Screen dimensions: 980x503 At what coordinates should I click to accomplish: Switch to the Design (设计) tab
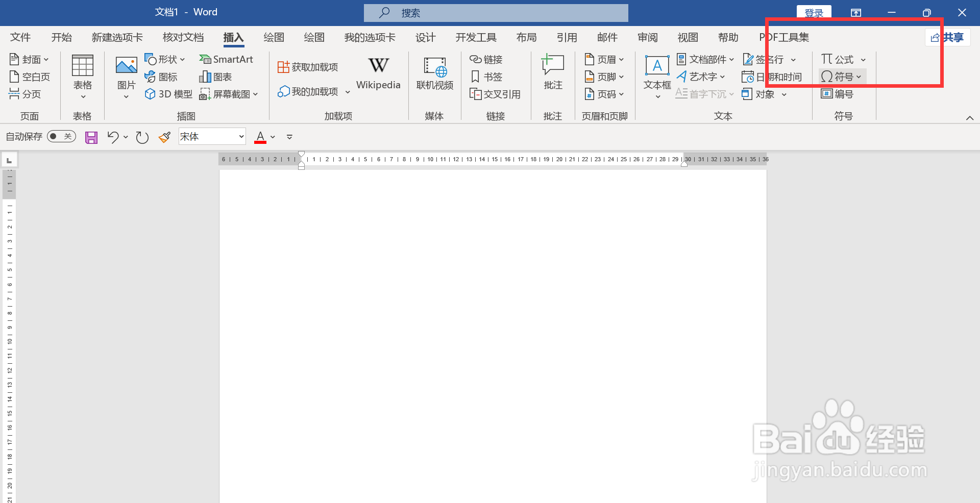click(426, 37)
